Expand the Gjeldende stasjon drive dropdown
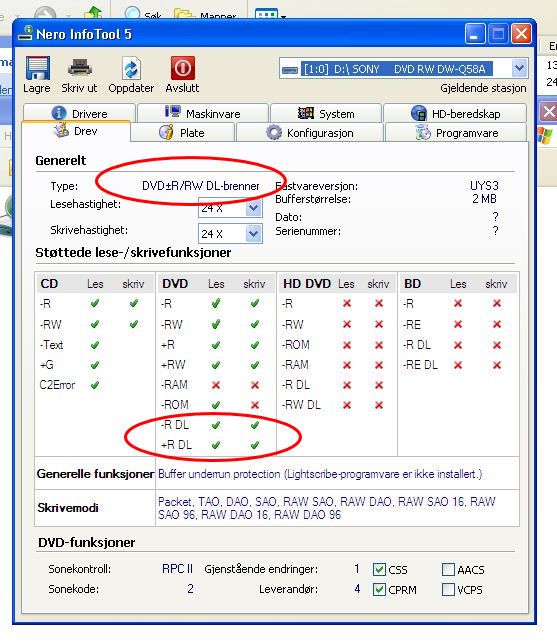Viewport: 557px width, 643px height. click(x=519, y=68)
